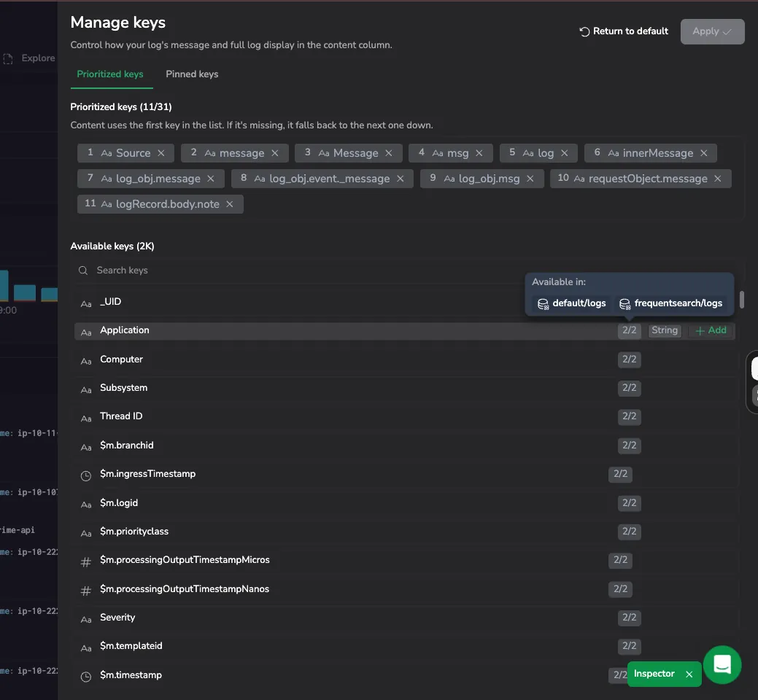Image resolution: width=758 pixels, height=700 pixels.
Task: Select the $m.priorityclass key row
Action: 405,532
